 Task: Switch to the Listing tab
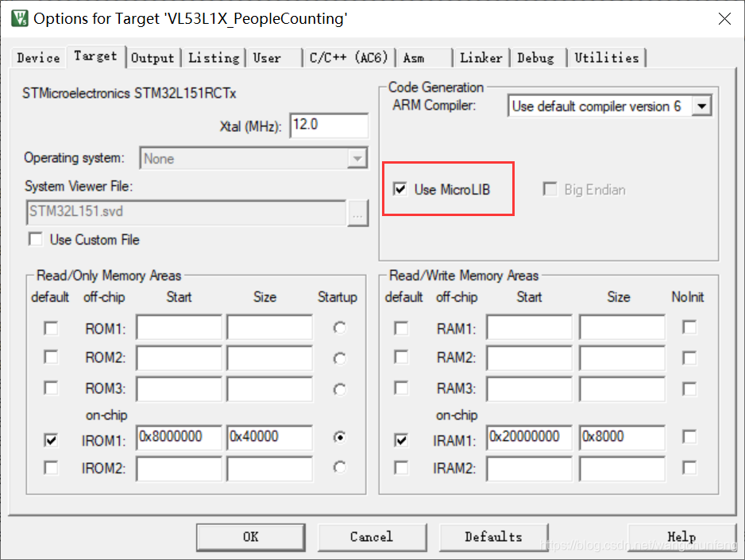214,58
